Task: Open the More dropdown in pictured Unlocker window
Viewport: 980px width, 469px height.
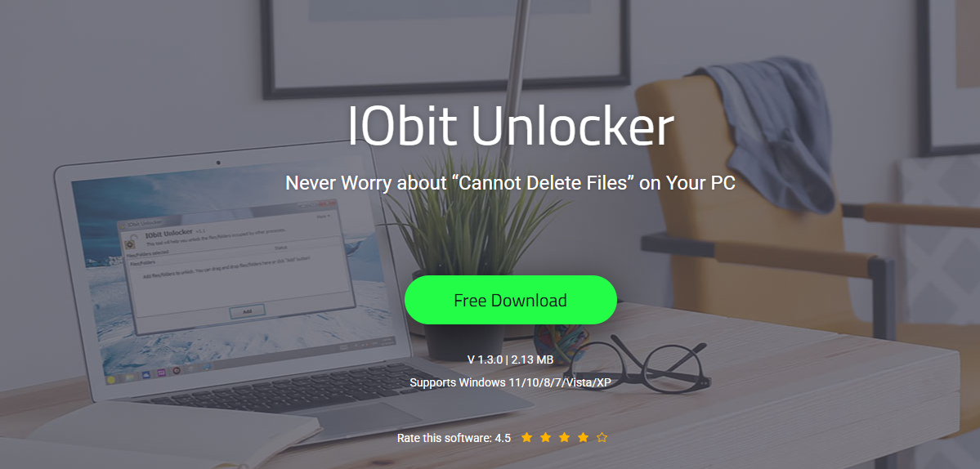Action: click(x=323, y=217)
